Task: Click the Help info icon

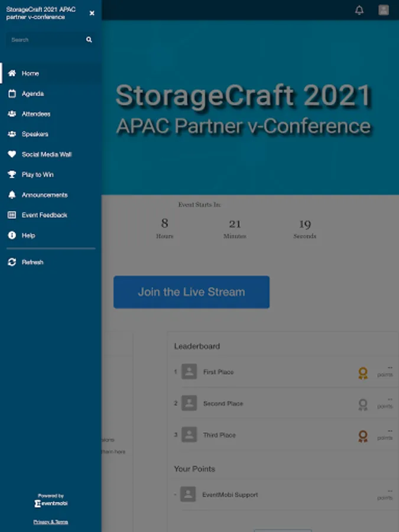Action: (12, 235)
